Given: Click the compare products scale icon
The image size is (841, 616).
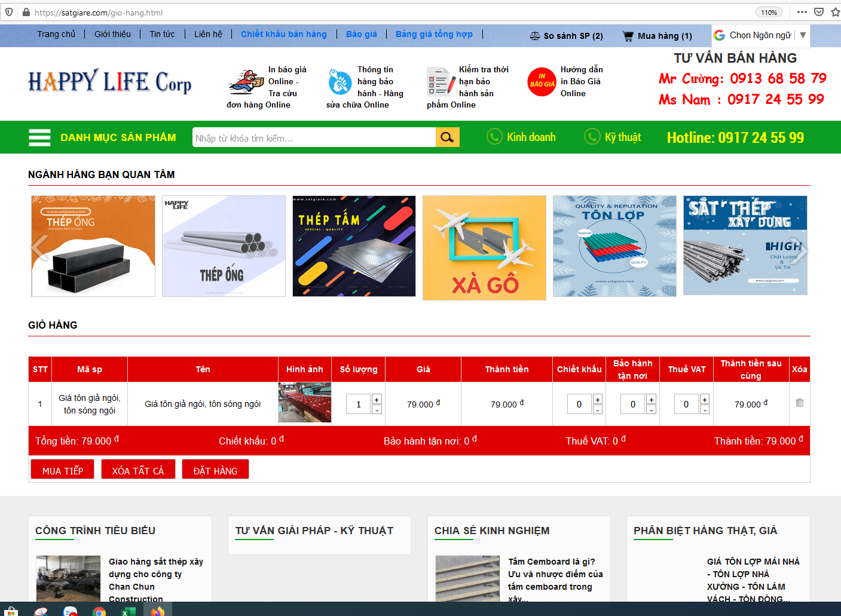Looking at the screenshot, I should [x=534, y=36].
